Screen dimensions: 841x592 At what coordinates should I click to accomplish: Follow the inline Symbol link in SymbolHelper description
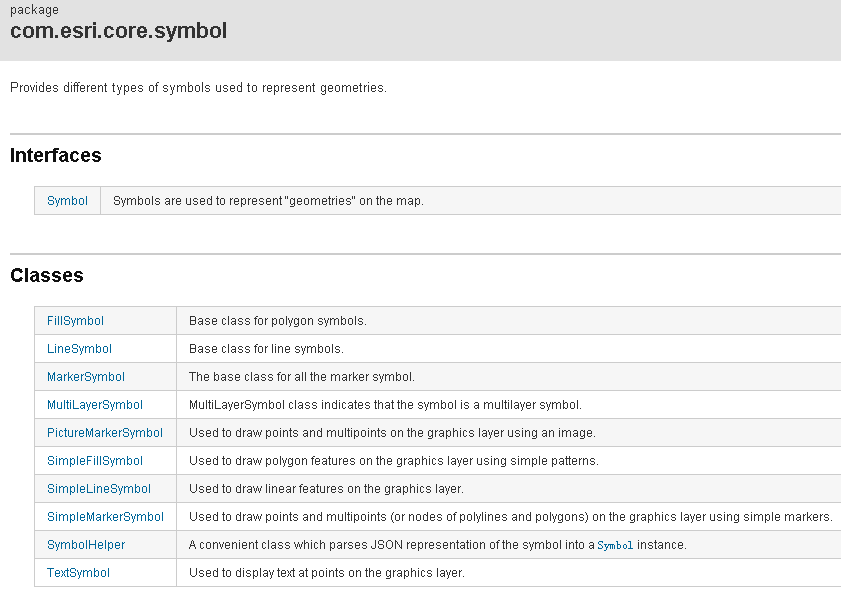pyautogui.click(x=615, y=545)
